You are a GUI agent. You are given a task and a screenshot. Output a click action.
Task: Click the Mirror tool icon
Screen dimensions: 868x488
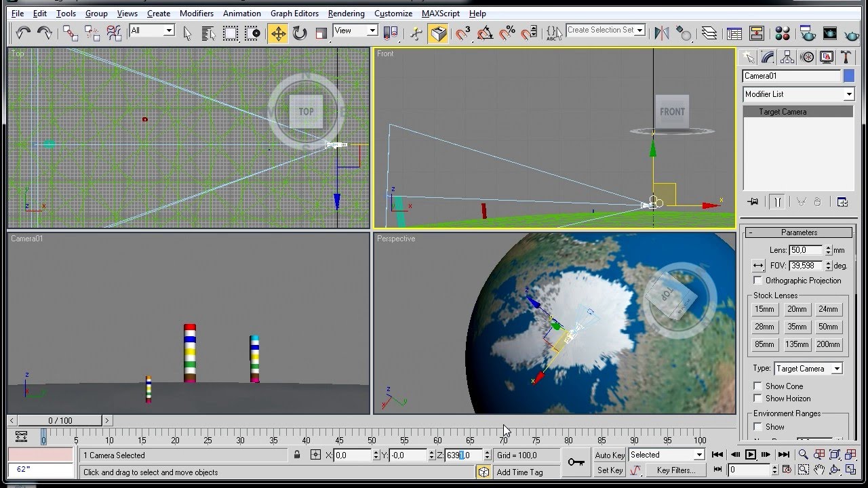[662, 33]
